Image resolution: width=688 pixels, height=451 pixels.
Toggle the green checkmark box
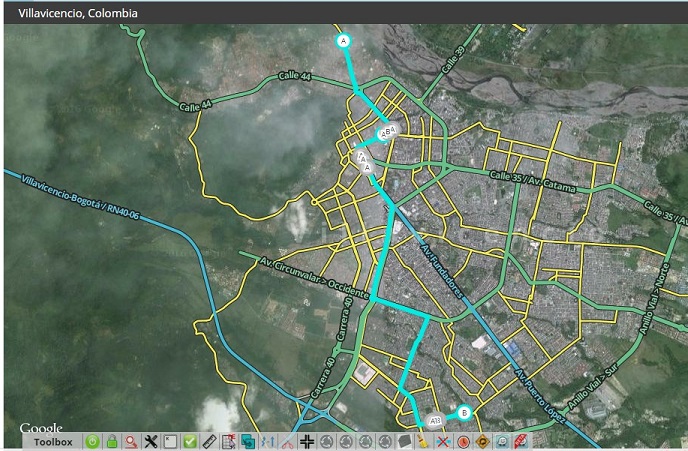coord(190,441)
